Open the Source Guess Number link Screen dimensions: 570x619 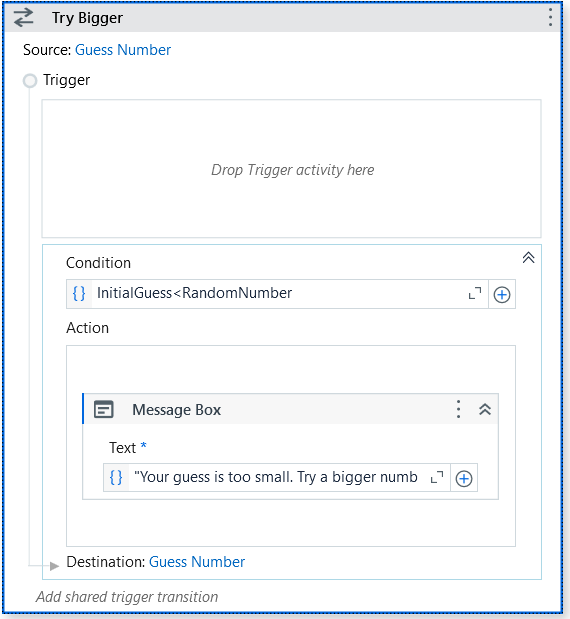point(123,50)
